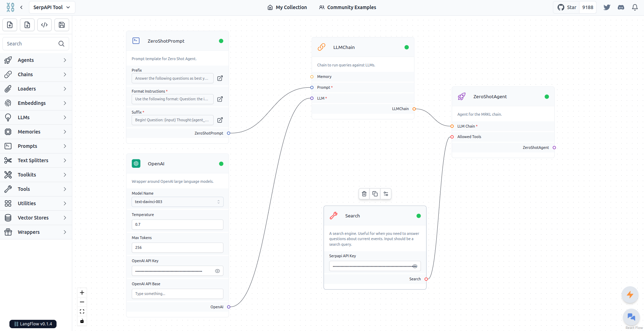Click the lightning bolt build button
This screenshot has height=331, width=644.
pyautogui.click(x=630, y=295)
